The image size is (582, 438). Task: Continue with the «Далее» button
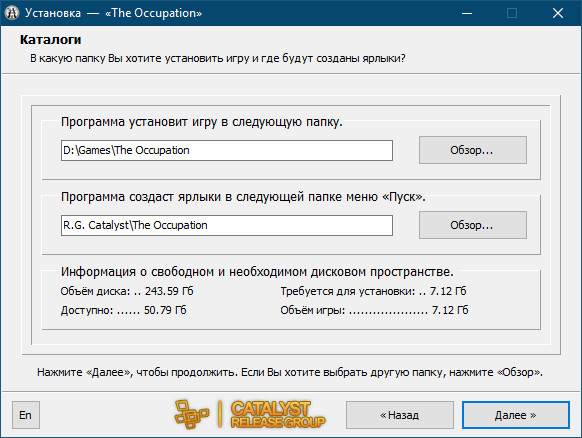[516, 415]
